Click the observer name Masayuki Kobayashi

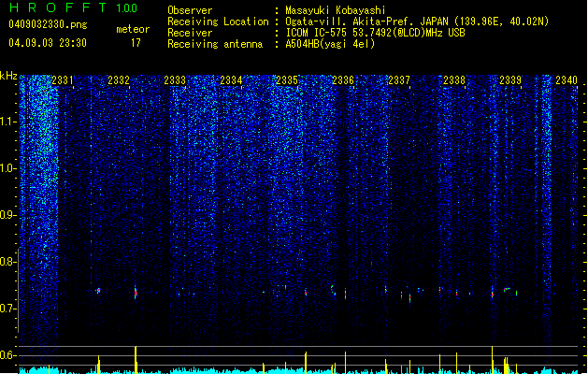(x=336, y=10)
